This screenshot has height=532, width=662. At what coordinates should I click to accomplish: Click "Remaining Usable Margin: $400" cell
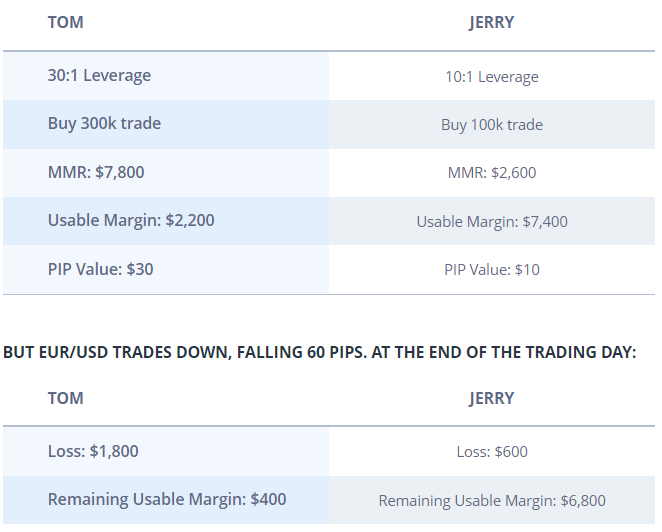(x=167, y=499)
